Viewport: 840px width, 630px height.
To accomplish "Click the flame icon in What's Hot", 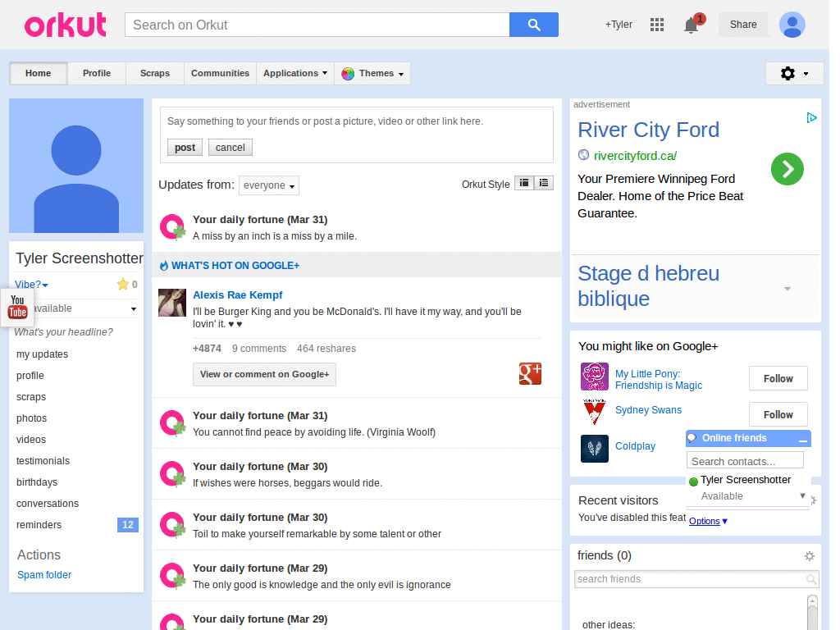I will tap(164, 265).
